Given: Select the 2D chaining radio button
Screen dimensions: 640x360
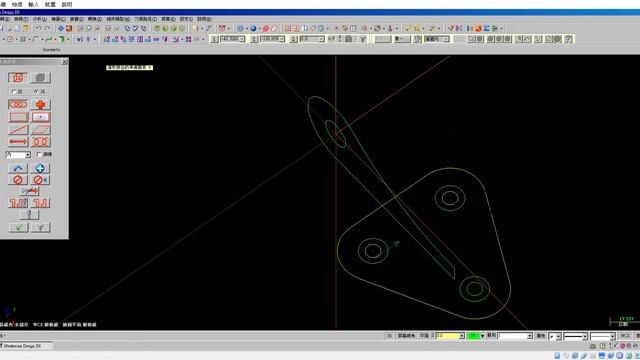Looking at the screenshot, I should point(14,91).
